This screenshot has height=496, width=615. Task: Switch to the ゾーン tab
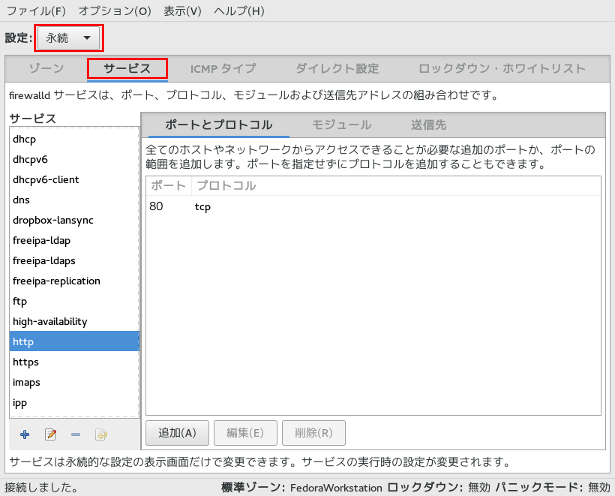pyautogui.click(x=47, y=69)
